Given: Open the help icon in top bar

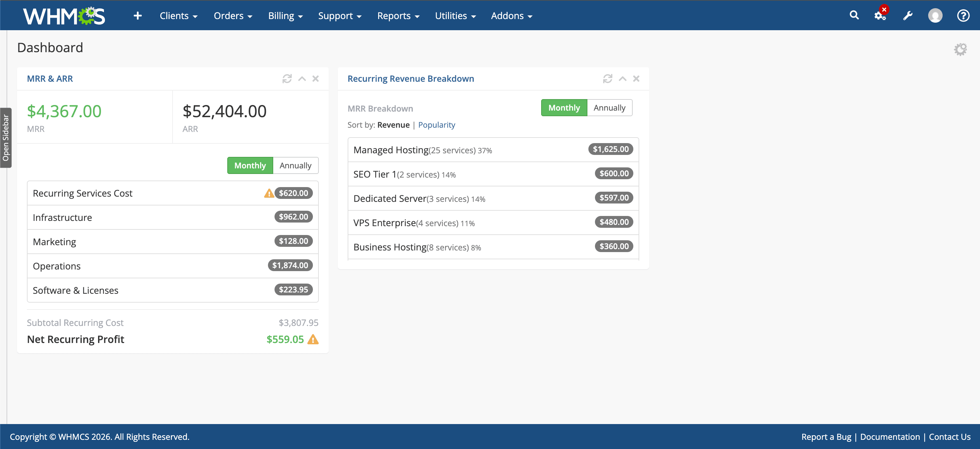Looking at the screenshot, I should [963, 15].
